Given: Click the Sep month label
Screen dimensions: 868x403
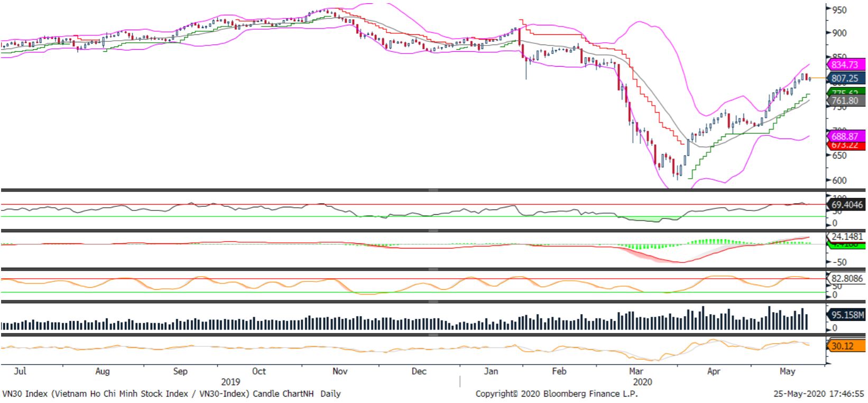Looking at the screenshot, I should click(x=180, y=371).
